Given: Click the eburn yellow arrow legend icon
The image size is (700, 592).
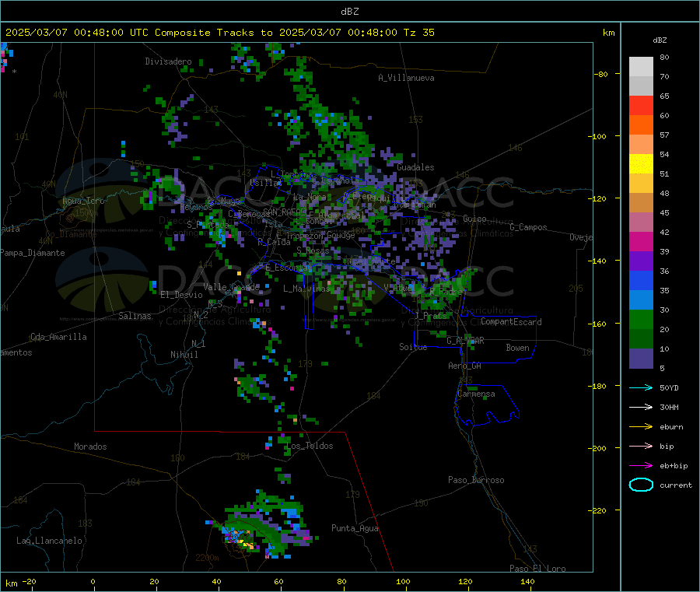Looking at the screenshot, I should coord(641,426).
